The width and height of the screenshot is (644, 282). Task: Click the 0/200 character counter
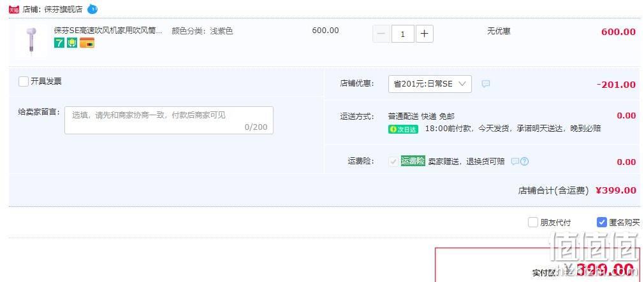[x=256, y=127]
